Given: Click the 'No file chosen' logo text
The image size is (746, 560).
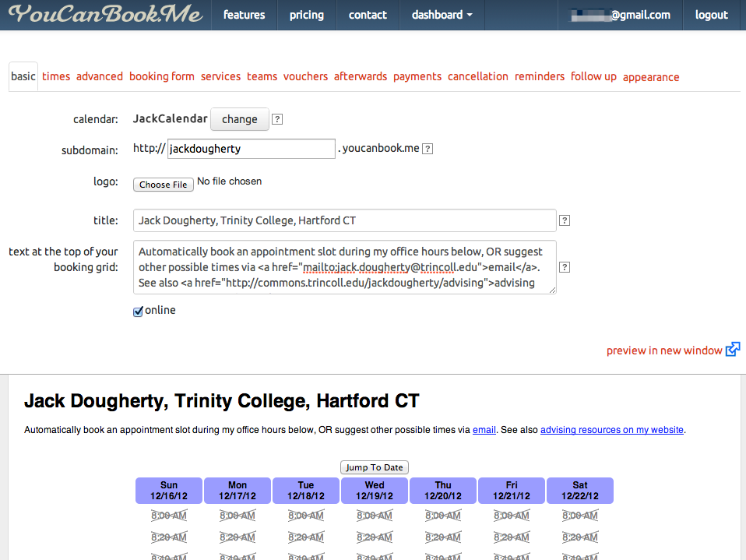Looking at the screenshot, I should tap(229, 181).
